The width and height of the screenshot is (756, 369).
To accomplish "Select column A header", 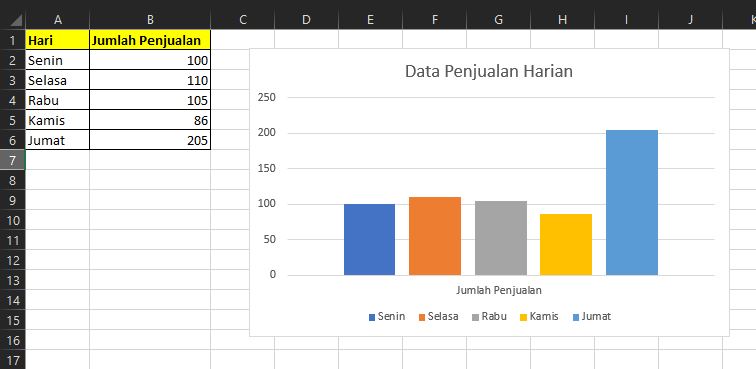I will pos(57,19).
